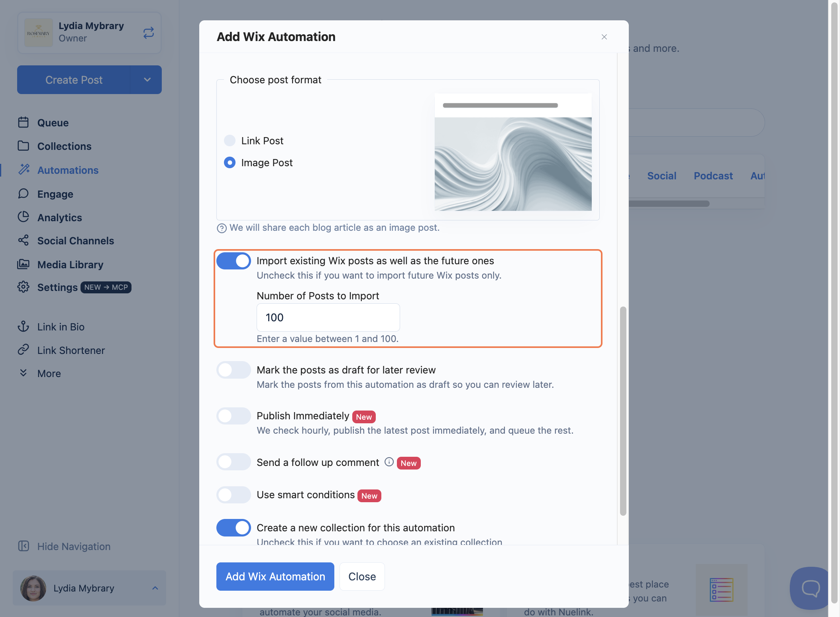The image size is (840, 617).
Task: Click the Link in Bio anchor icon
Action: pyautogui.click(x=24, y=326)
